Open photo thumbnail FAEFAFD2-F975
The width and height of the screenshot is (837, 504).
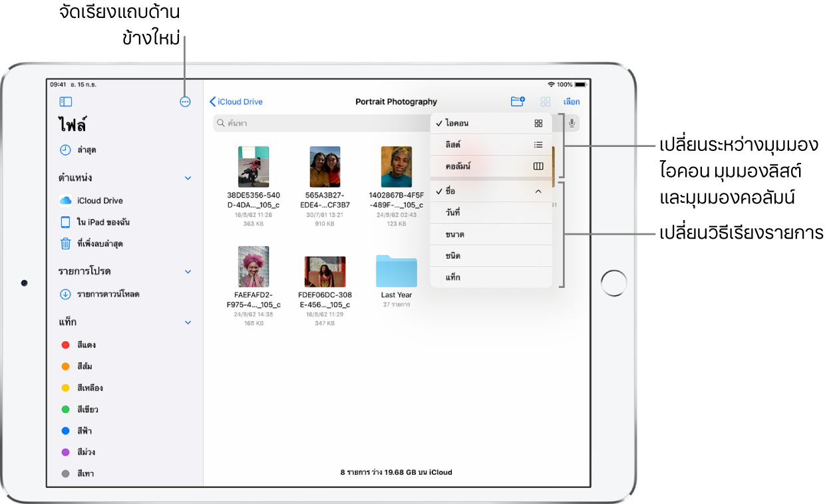pyautogui.click(x=253, y=267)
